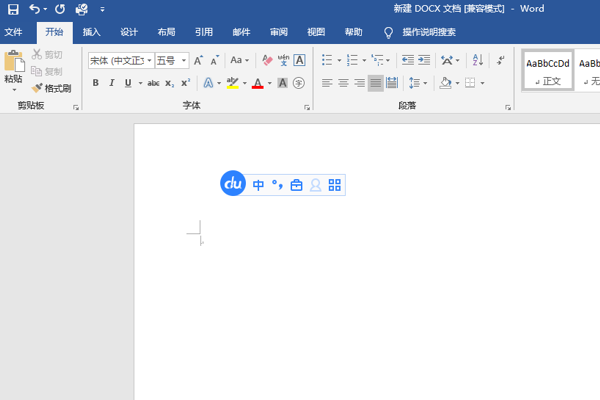This screenshot has width=600, height=400.
Task: Toggle subscript formatting
Action: (x=170, y=83)
